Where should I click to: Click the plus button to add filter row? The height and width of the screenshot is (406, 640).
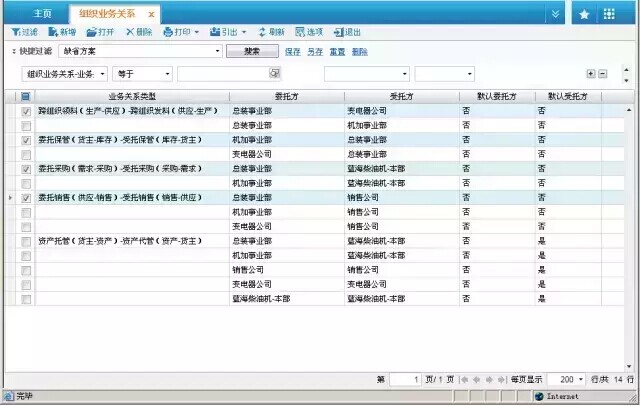click(x=591, y=74)
